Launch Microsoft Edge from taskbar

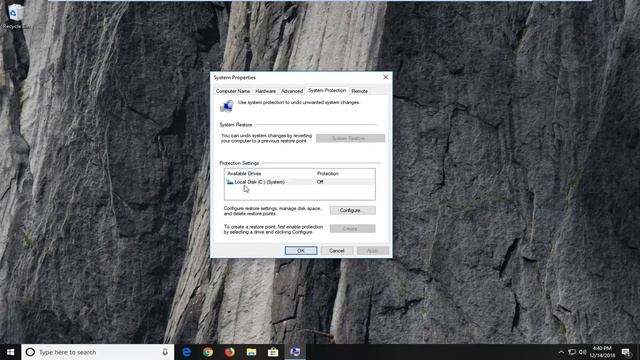click(x=187, y=352)
